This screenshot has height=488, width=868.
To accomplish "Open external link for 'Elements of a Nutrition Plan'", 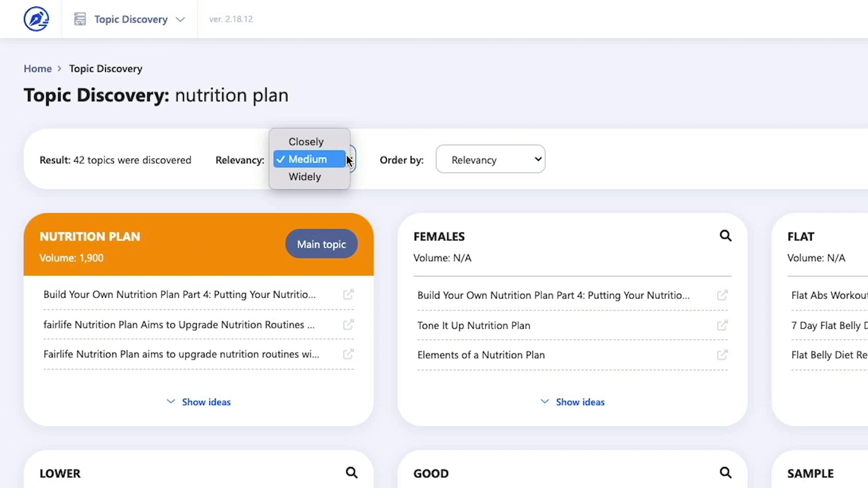I will coord(722,355).
